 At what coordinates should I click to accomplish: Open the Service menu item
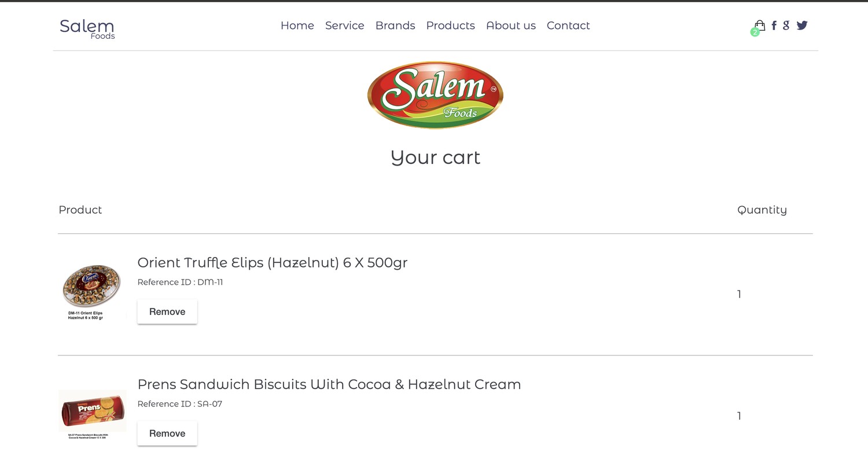point(345,25)
